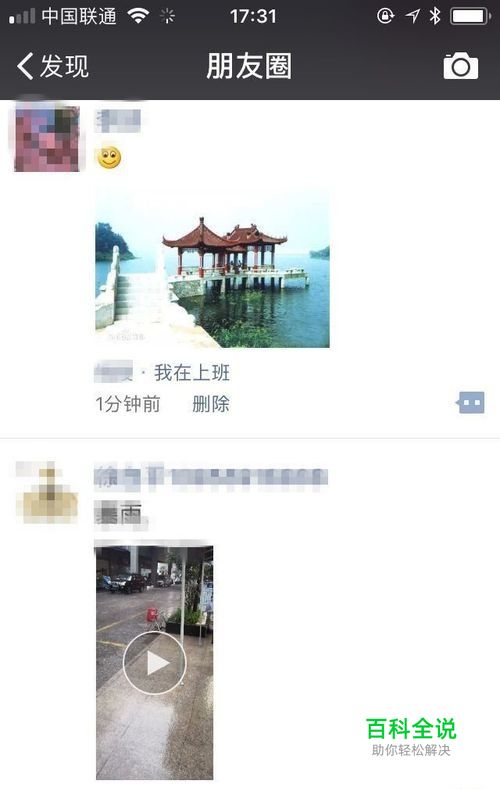The width and height of the screenshot is (500, 789).
Task: Tap the first poster's blurred name
Action: tap(118, 121)
